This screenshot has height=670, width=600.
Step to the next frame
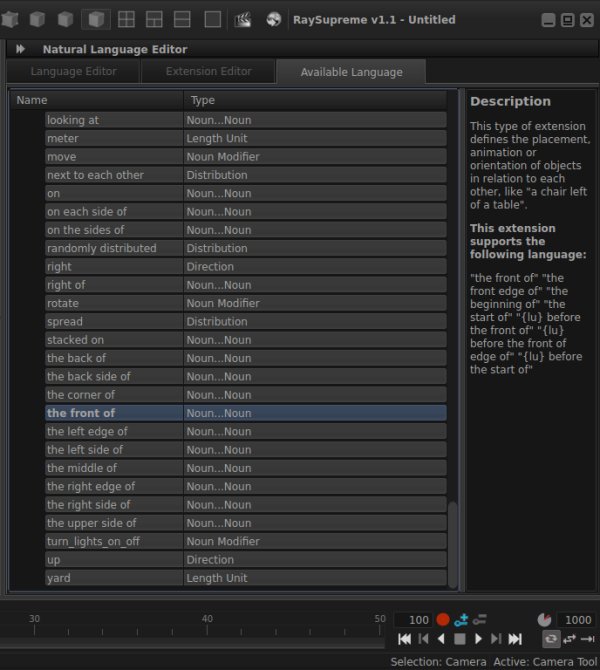point(496,639)
